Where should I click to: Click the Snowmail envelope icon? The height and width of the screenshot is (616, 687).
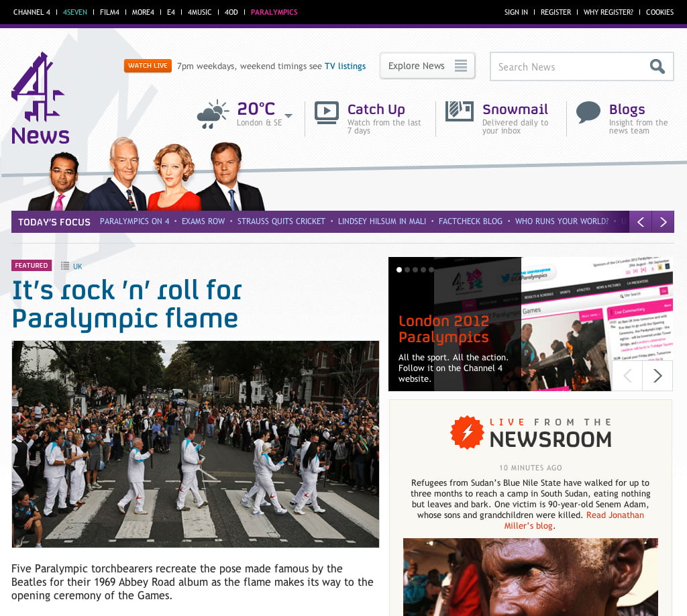[459, 113]
